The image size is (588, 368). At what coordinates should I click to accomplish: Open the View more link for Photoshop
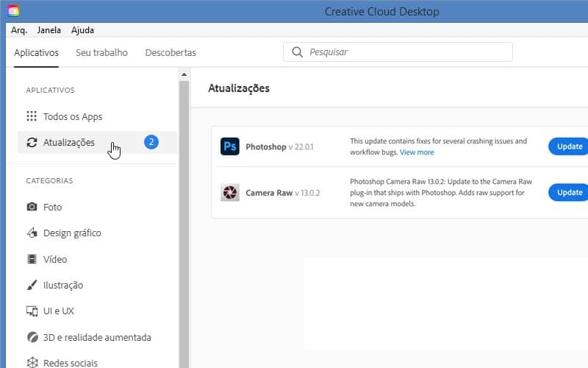tap(417, 152)
